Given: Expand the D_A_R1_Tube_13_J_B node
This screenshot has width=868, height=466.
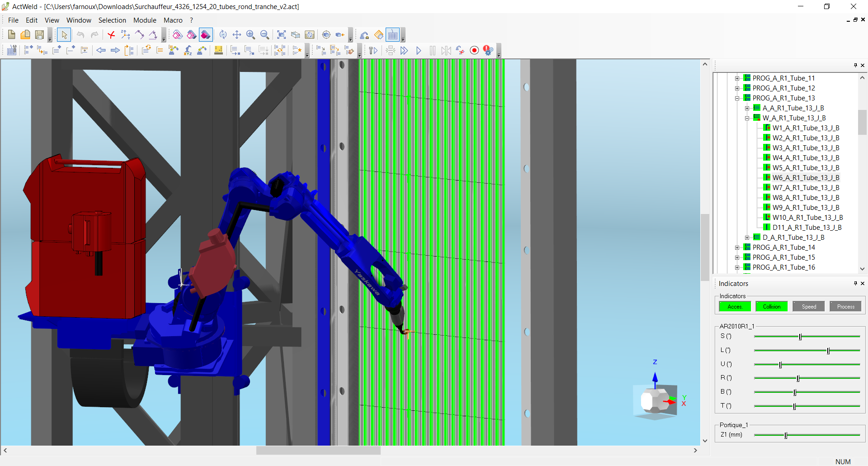Looking at the screenshot, I should pos(747,238).
